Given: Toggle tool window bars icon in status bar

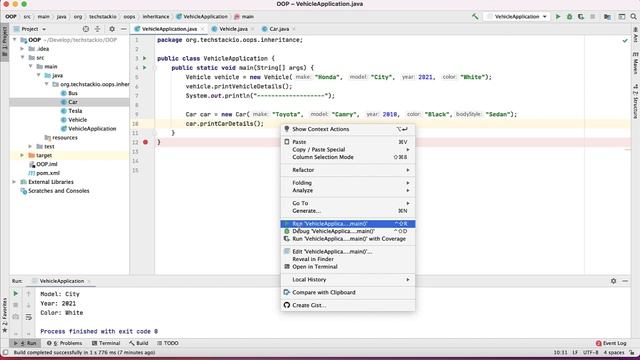Looking at the screenshot, I should (x=5, y=352).
